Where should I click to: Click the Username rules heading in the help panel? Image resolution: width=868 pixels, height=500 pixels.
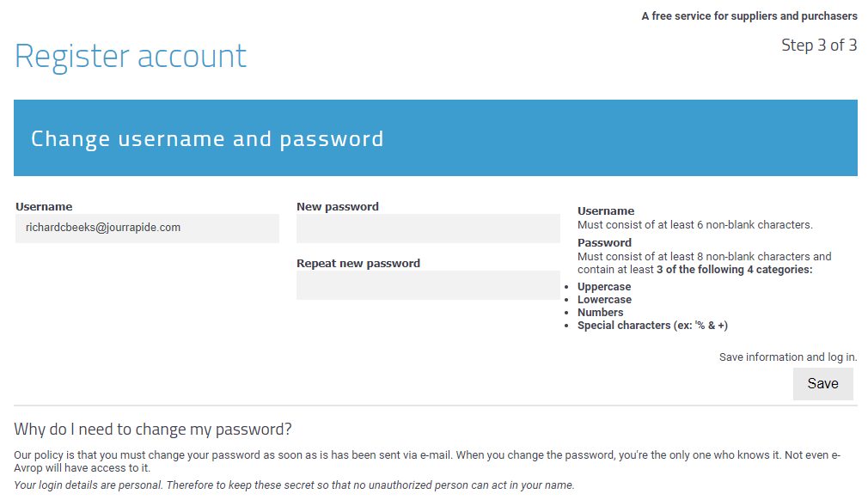[606, 210]
